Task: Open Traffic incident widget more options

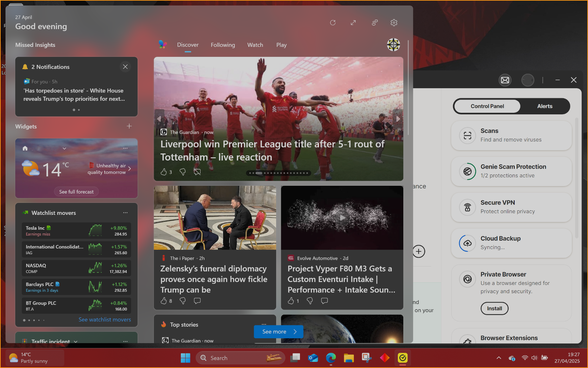Action: 125,341
